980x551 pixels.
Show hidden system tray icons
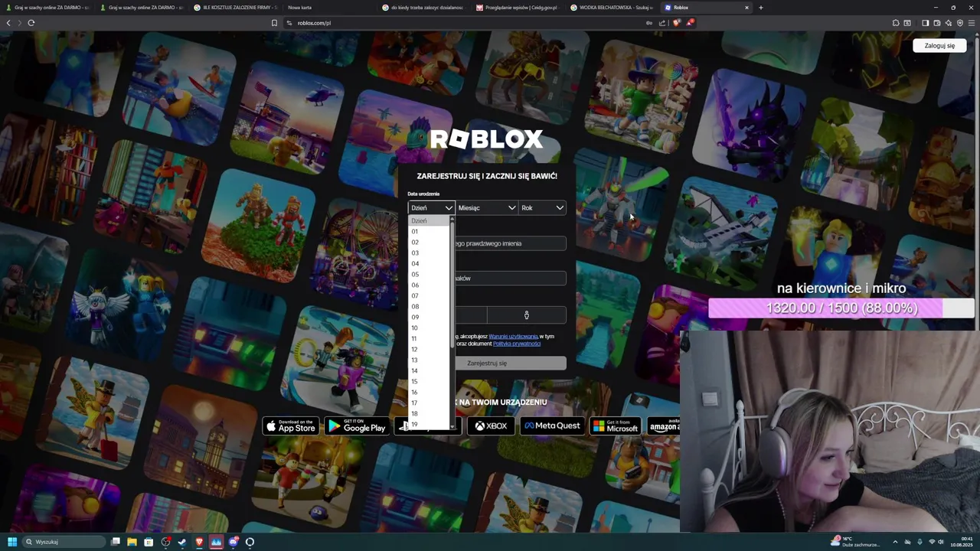897,542
